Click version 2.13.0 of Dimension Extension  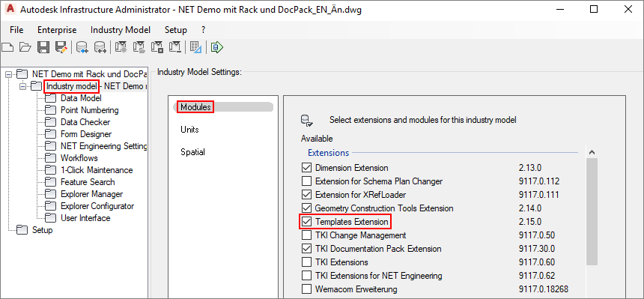[x=530, y=168]
